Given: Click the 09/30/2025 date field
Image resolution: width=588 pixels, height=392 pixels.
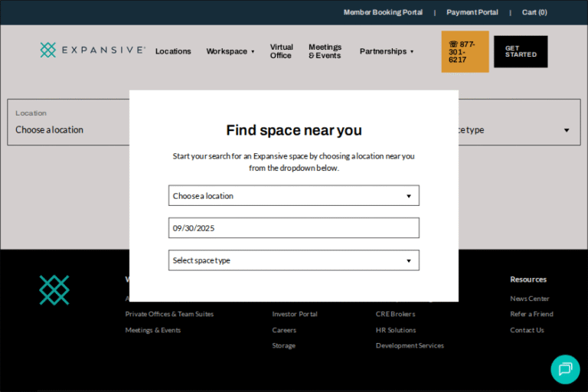Looking at the screenshot, I should point(293,228).
